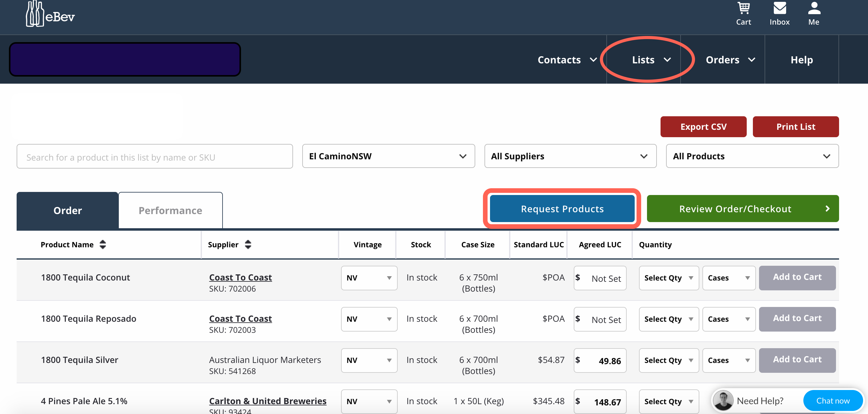Open the shopping Cart icon

click(x=743, y=9)
